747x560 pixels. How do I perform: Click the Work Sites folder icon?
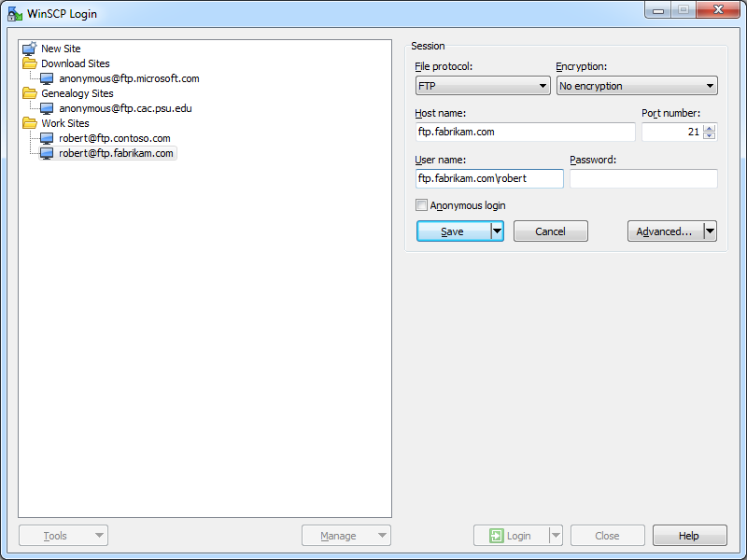(x=30, y=123)
